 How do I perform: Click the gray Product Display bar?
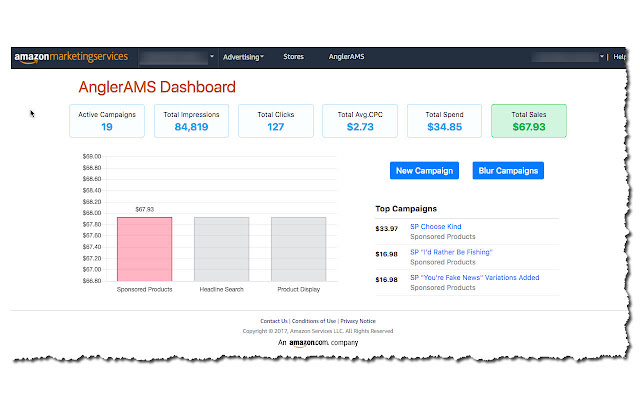pos(298,249)
